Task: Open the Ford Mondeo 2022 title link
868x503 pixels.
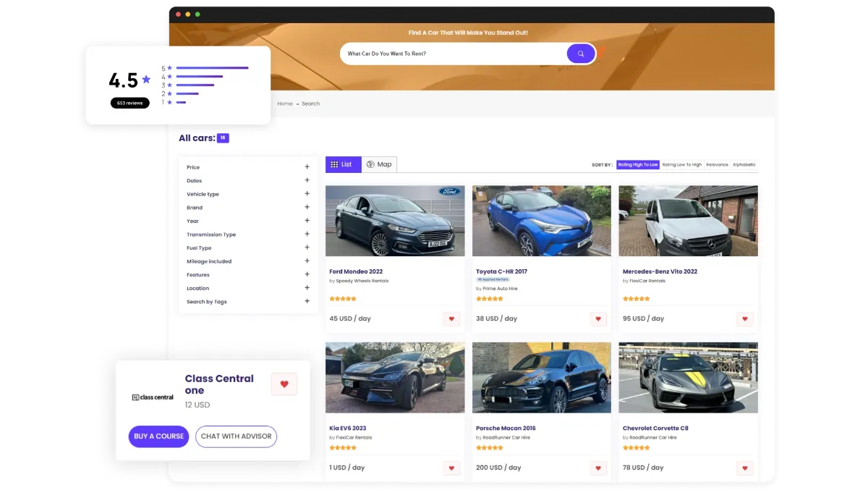Action: pos(356,271)
